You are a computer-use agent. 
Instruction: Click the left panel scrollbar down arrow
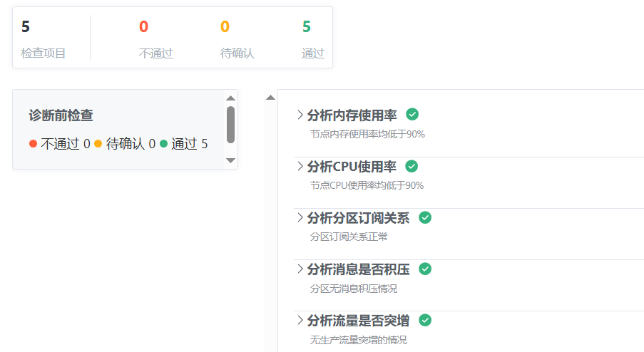click(x=230, y=160)
